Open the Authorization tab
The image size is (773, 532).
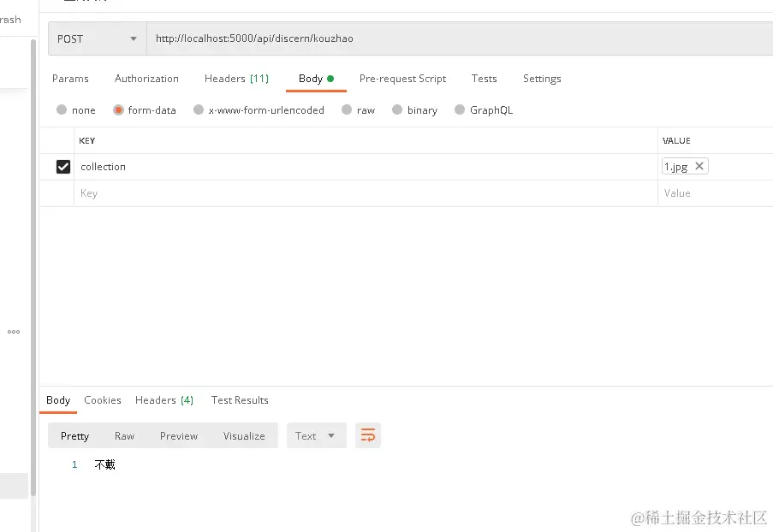pyautogui.click(x=146, y=79)
